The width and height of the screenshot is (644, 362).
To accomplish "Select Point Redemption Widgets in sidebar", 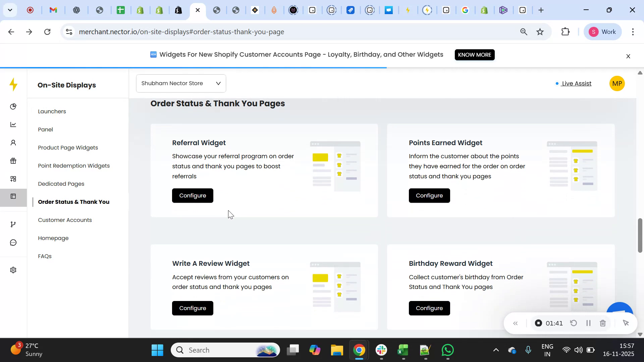I will tap(74, 166).
